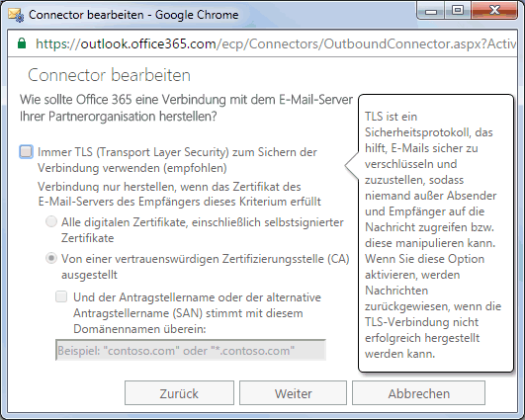Screen dimensions: 525x420
Task: Check the Antragstellername (SAN) checkbox
Action: click(61, 296)
